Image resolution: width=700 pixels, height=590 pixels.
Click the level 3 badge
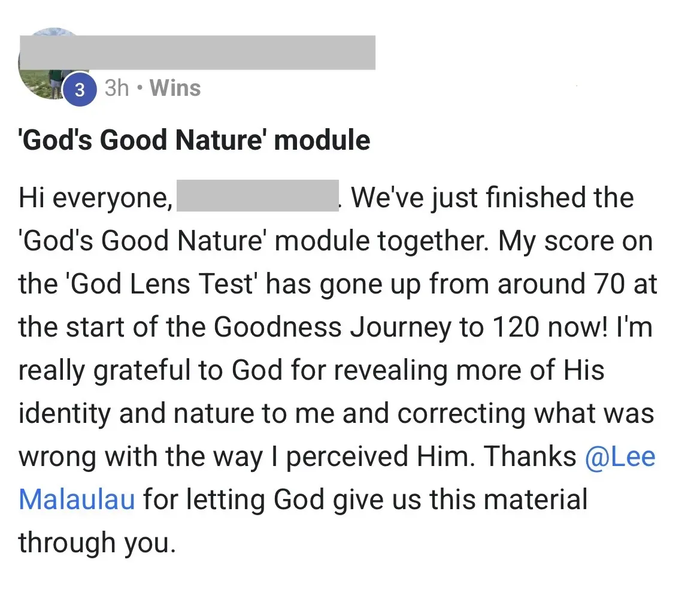coord(80,89)
